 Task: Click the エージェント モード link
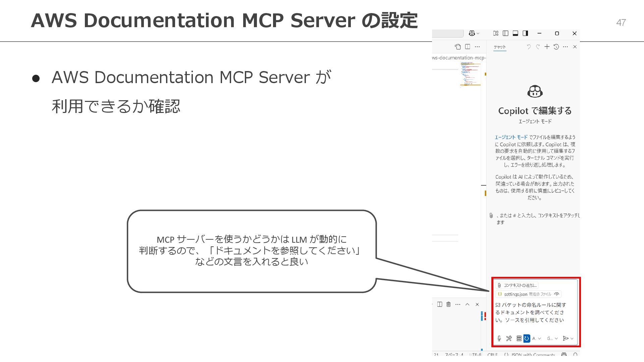[511, 137]
